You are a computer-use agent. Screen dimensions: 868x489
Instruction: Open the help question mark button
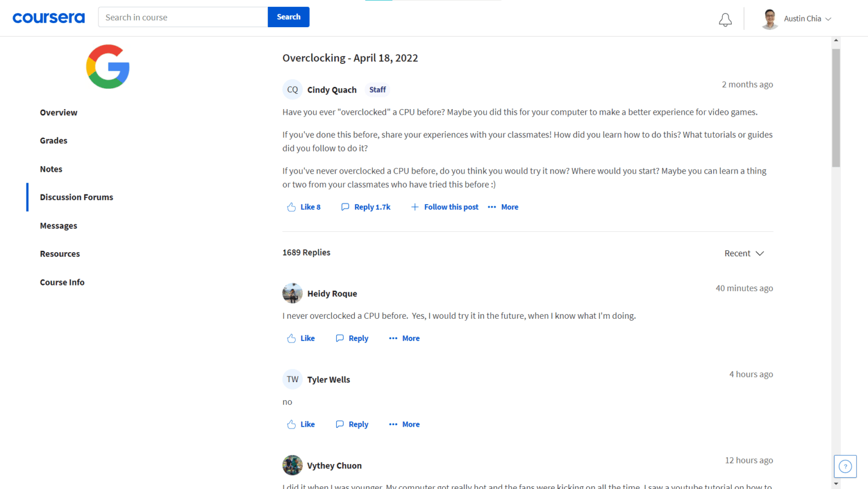(x=845, y=466)
